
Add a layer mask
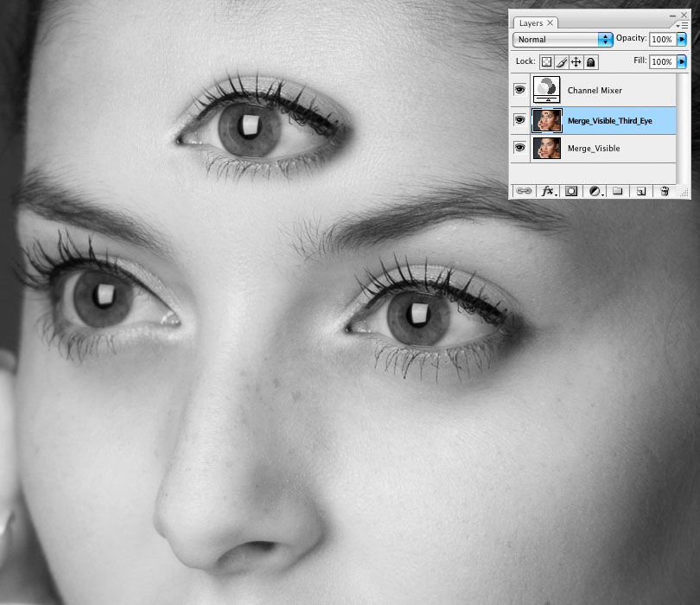coord(572,191)
